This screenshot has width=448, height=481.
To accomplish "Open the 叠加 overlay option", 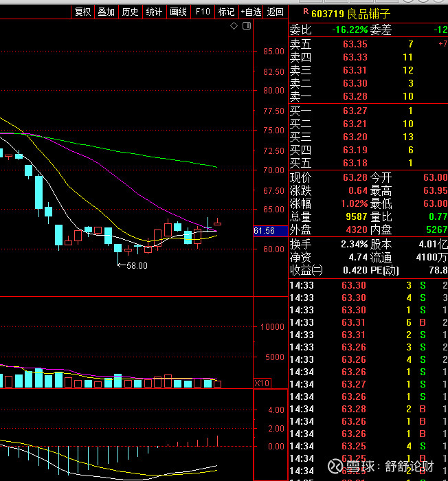I will coord(106,12).
